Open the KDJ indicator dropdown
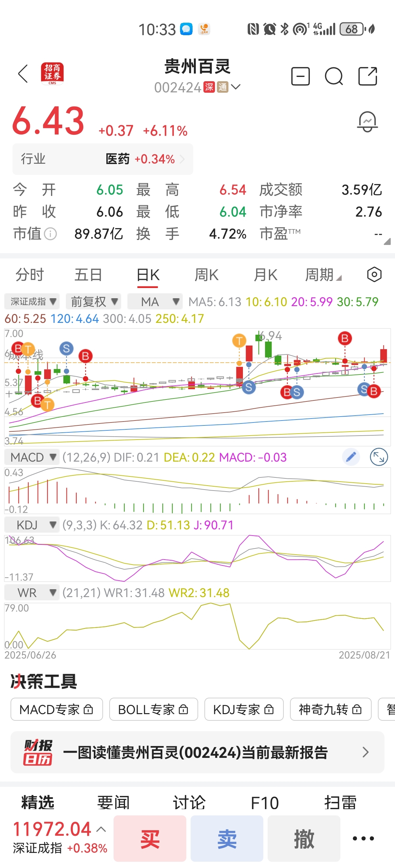 32,525
